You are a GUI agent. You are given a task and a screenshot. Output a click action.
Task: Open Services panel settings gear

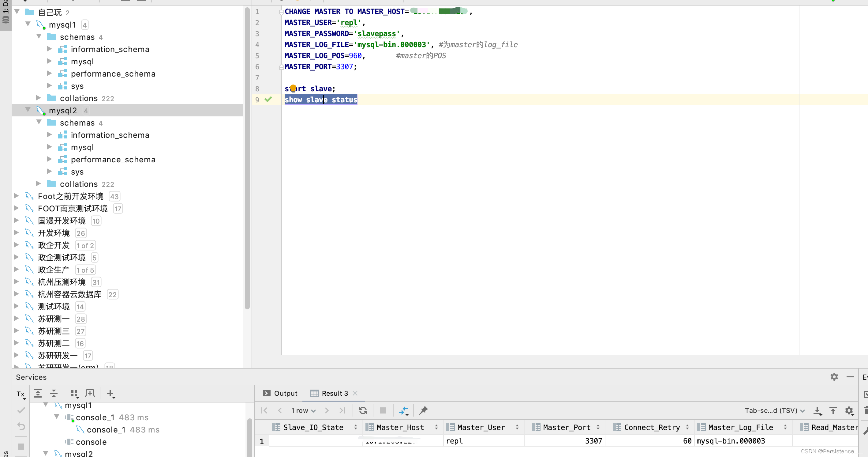834,377
